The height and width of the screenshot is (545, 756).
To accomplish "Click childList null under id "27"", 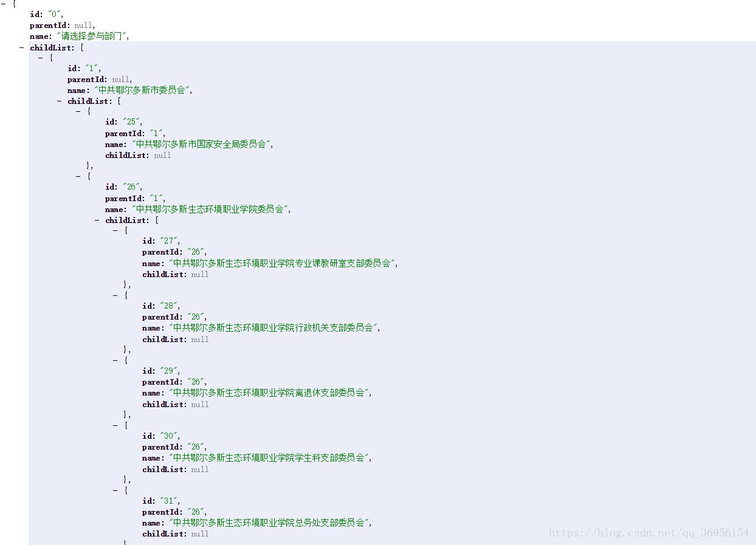I will click(x=200, y=275).
